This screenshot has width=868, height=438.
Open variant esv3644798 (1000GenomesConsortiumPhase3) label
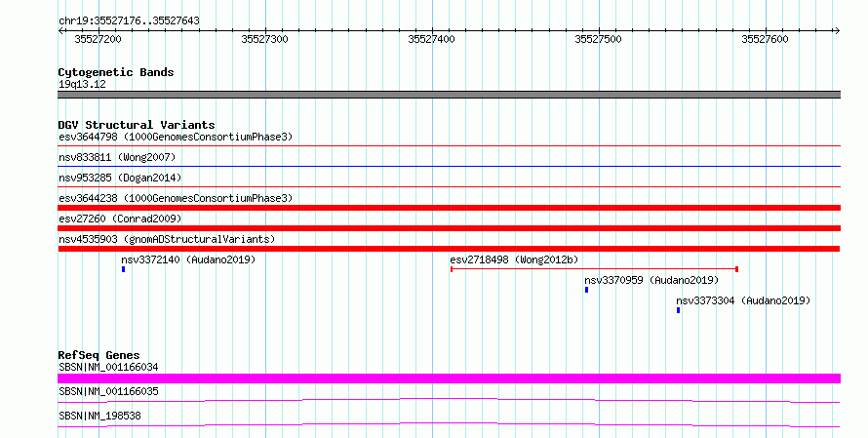pos(176,137)
